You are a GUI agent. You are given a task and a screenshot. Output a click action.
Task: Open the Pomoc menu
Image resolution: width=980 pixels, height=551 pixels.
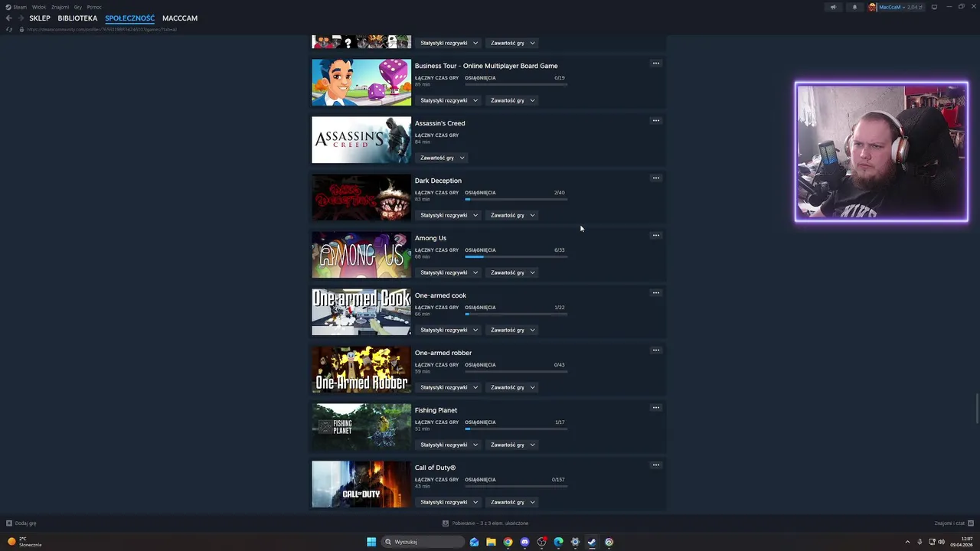coord(94,7)
